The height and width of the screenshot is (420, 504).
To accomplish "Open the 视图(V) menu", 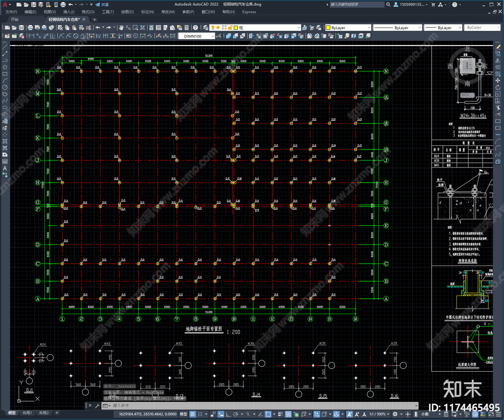I will coord(50,12).
